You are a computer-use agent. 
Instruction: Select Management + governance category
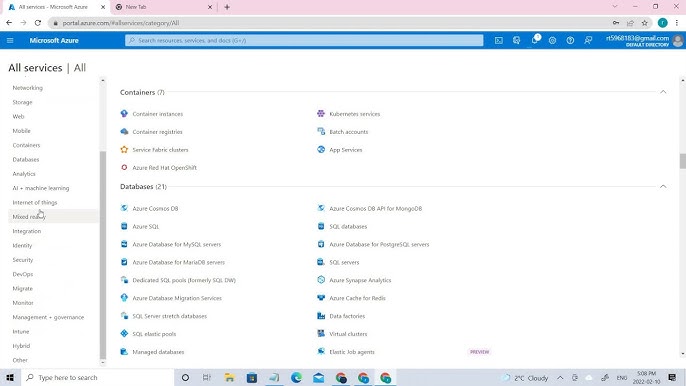pyautogui.click(x=48, y=317)
